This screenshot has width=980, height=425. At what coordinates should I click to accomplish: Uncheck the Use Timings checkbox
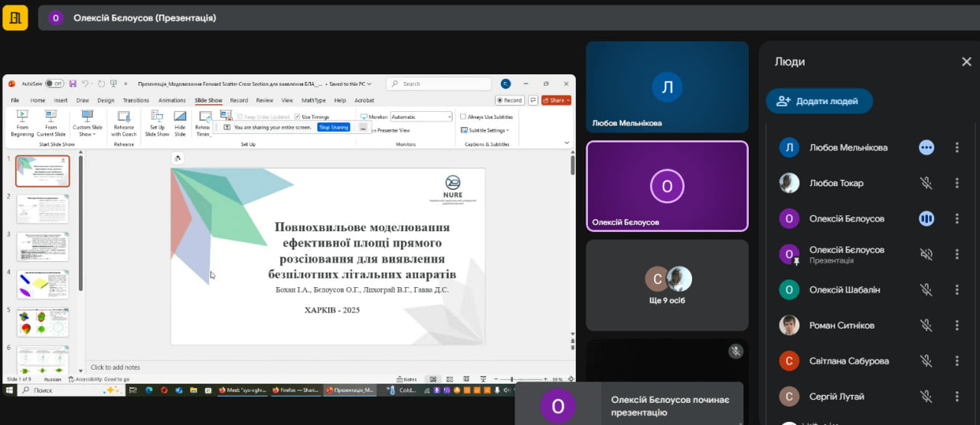point(297,117)
